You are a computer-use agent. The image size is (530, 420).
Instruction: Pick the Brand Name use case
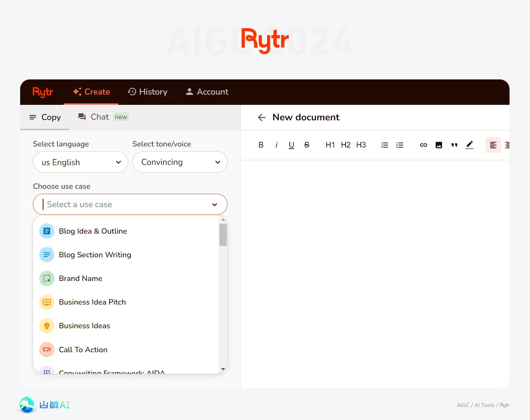coord(126,278)
